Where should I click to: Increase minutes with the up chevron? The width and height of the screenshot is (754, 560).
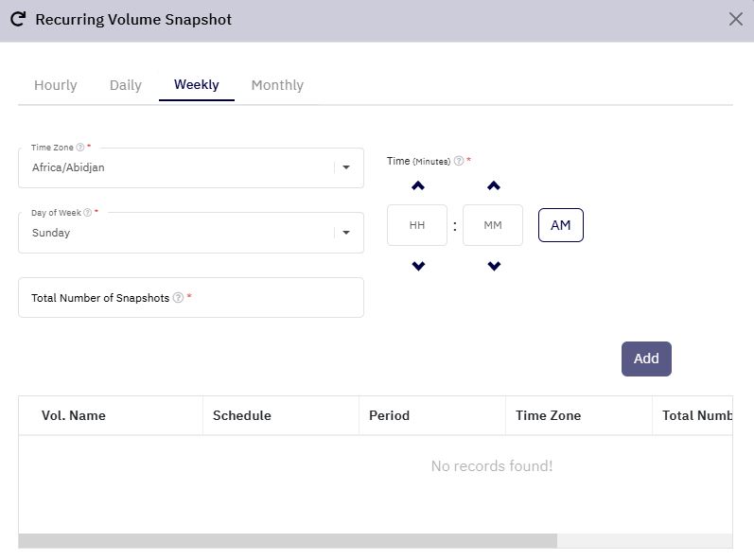[494, 185]
